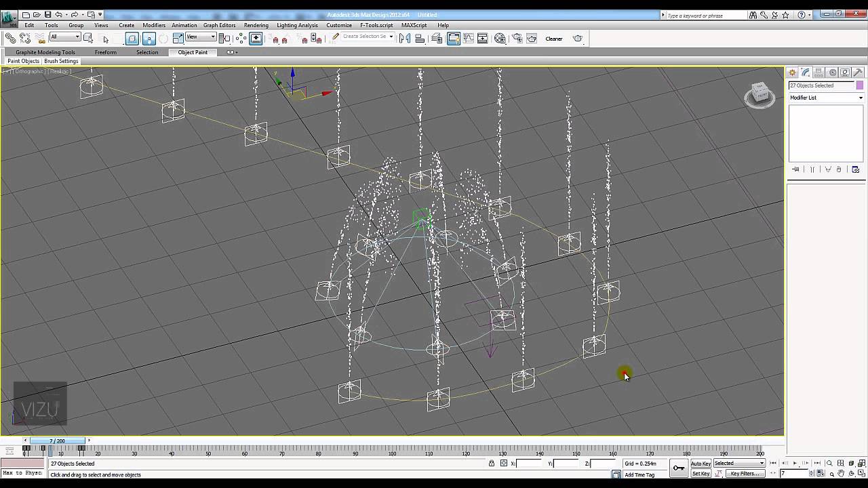Toggle the Window/Crossing selection mode

tap(132, 39)
